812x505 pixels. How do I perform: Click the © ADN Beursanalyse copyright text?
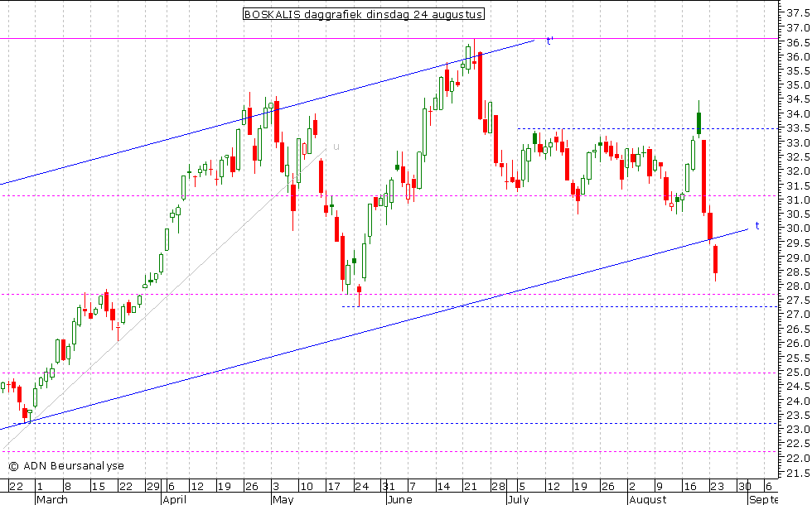66,465
